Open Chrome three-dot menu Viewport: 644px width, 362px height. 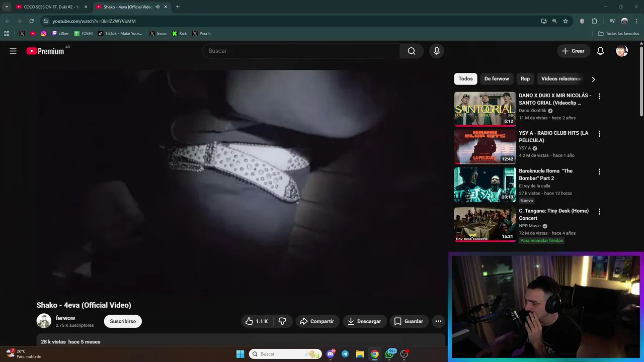[x=636, y=21]
